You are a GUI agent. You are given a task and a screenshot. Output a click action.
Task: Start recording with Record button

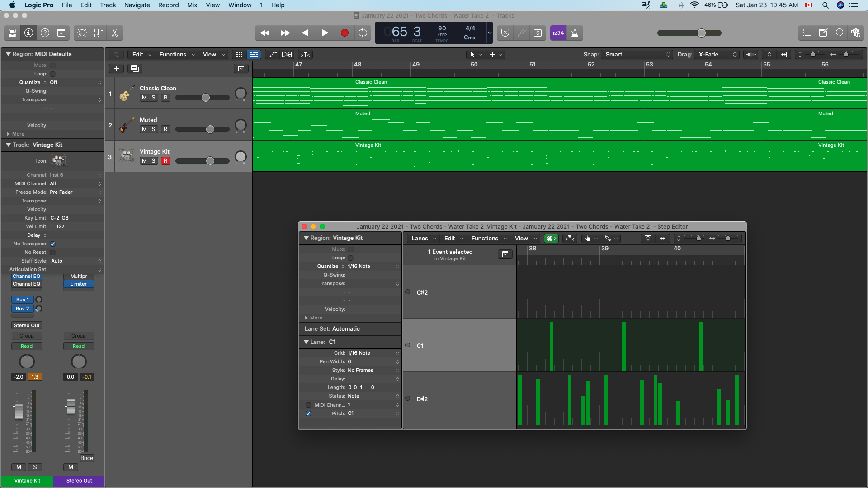(344, 33)
